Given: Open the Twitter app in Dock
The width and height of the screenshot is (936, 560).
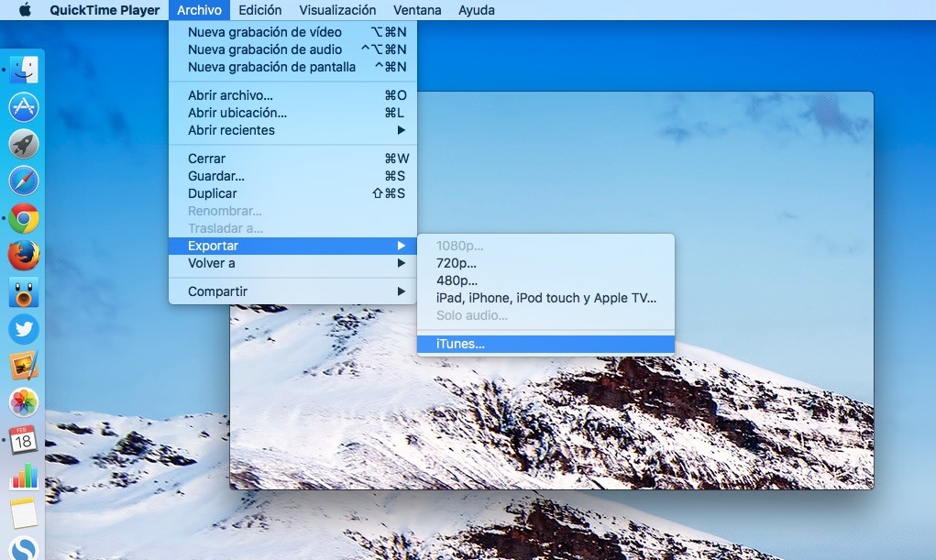Looking at the screenshot, I should (24, 329).
